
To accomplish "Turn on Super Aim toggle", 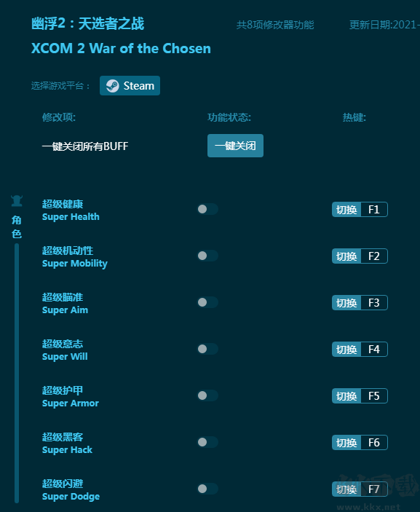I will click(x=207, y=302).
